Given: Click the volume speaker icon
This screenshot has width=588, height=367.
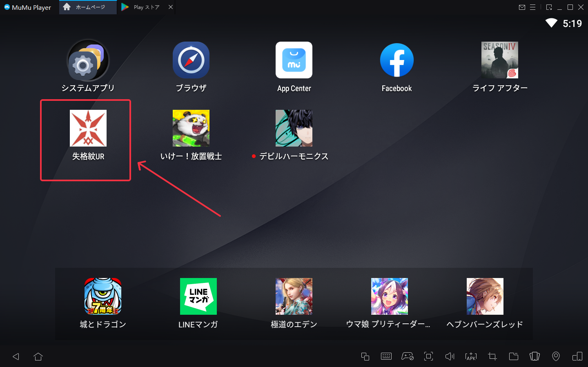Looking at the screenshot, I should point(450,356).
